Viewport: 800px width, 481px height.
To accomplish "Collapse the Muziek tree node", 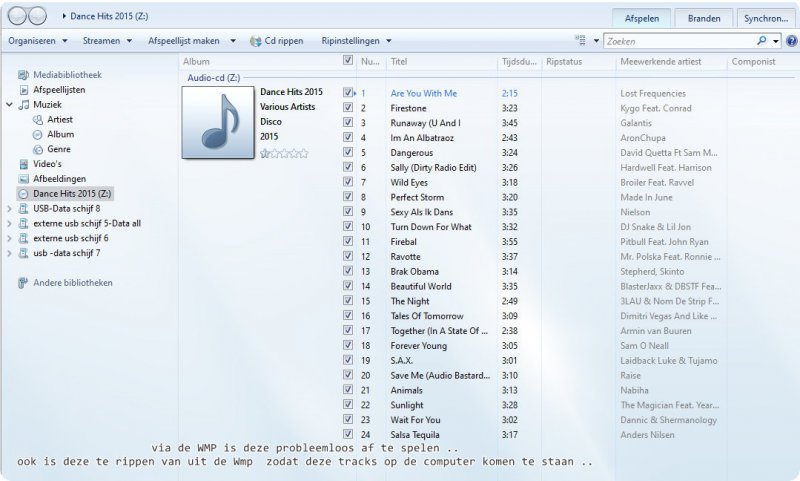I will [9, 105].
